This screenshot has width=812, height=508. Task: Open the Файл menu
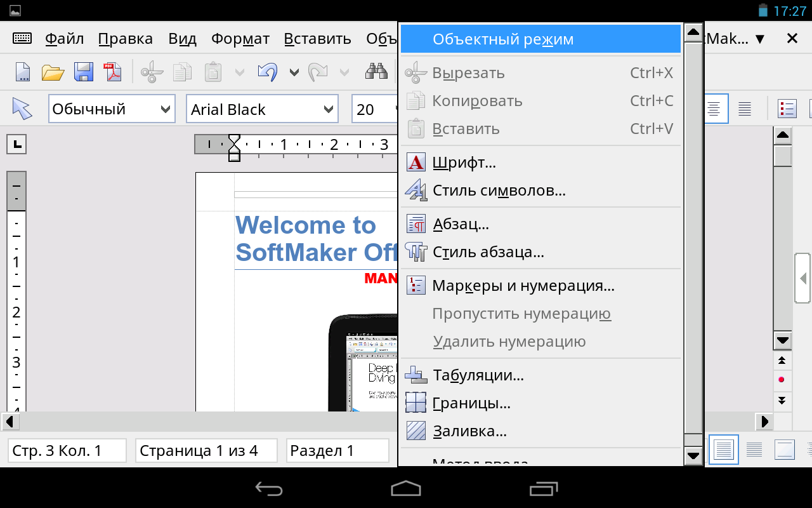pos(65,39)
